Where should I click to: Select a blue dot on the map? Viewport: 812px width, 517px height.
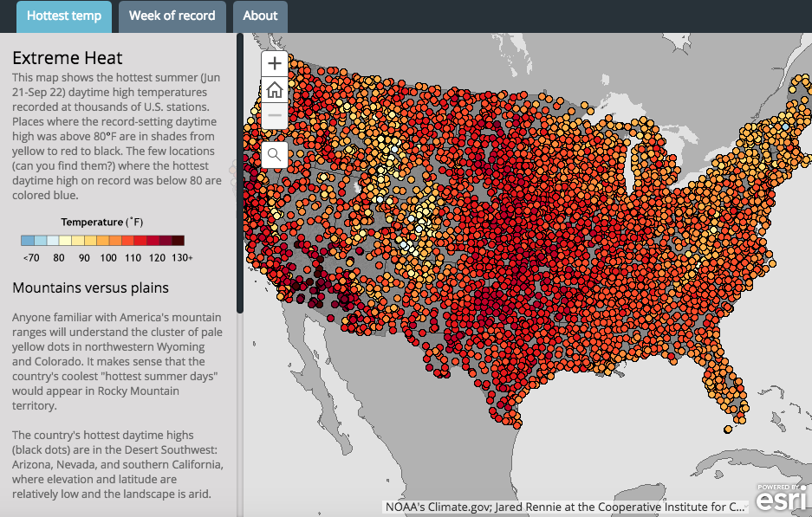click(394, 149)
